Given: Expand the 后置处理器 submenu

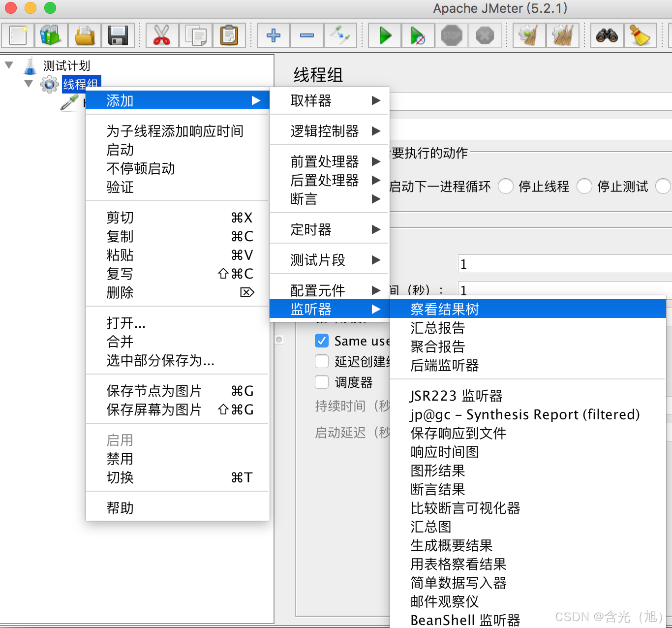Looking at the screenshot, I should (330, 180).
